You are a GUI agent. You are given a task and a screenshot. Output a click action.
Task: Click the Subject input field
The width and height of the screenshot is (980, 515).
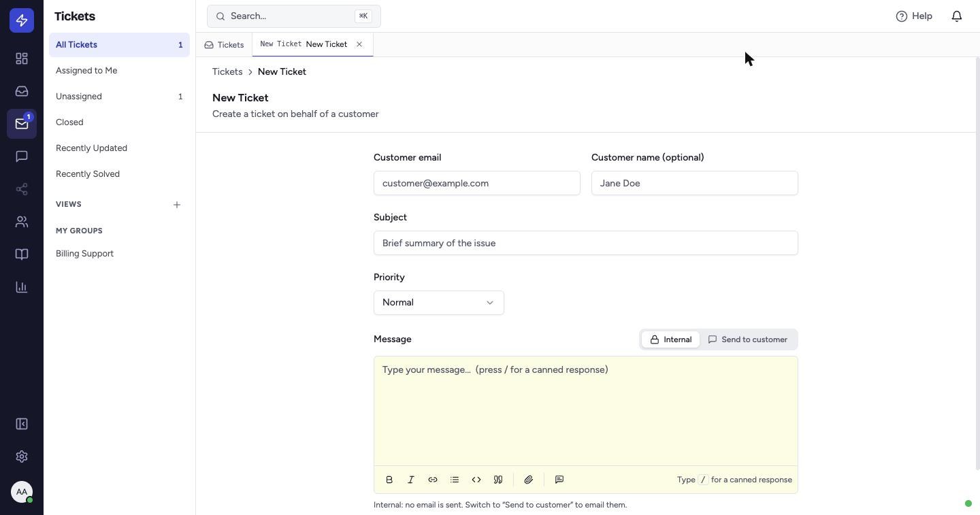click(586, 243)
